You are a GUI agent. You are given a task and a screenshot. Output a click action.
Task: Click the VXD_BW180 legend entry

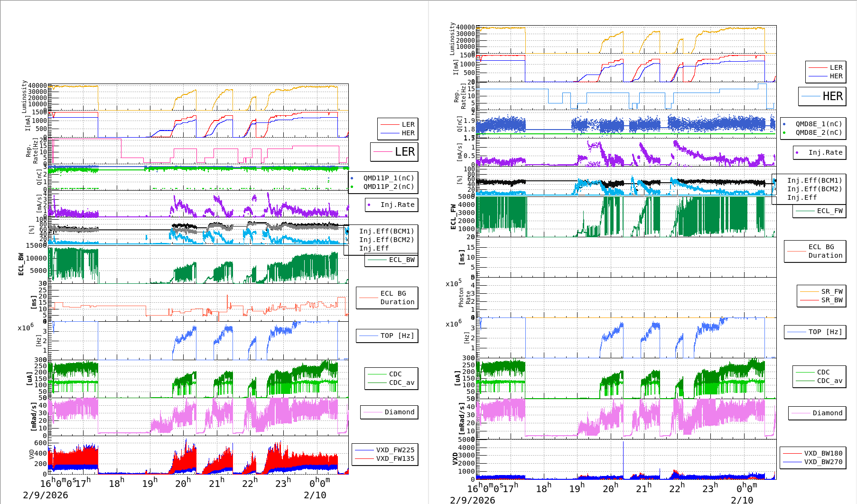[823, 453]
